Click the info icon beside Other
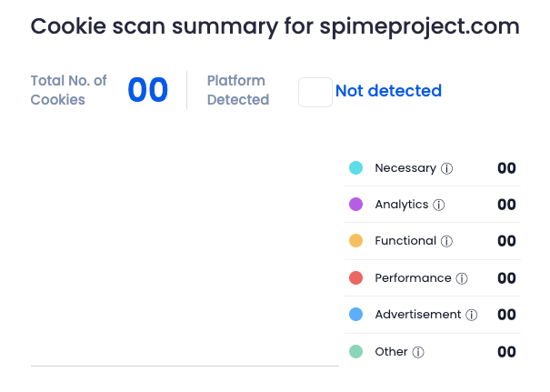 pyautogui.click(x=418, y=352)
